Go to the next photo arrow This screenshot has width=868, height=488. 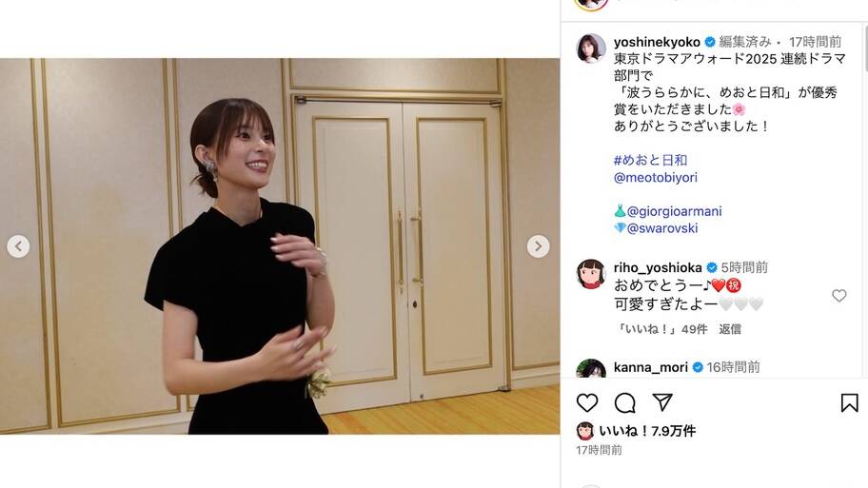(x=538, y=246)
